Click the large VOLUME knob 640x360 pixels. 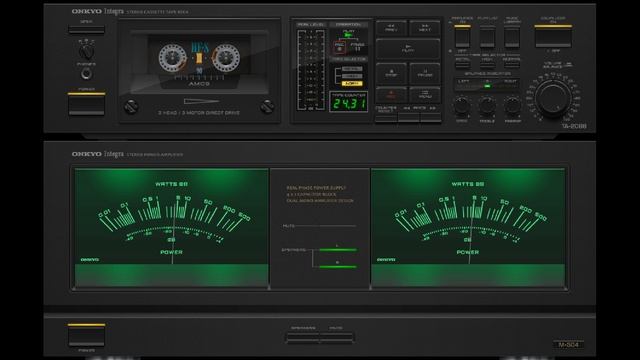point(553,98)
